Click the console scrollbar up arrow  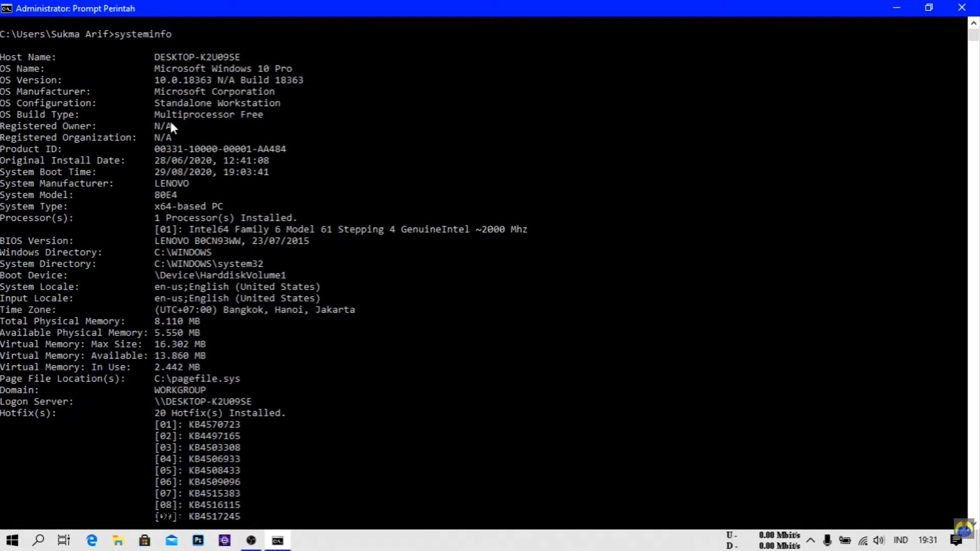pyautogui.click(x=973, y=23)
